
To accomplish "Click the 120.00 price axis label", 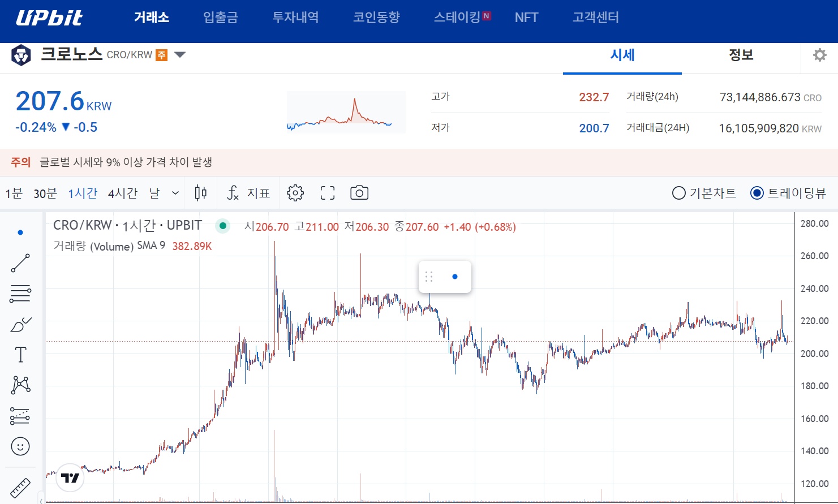I will pos(814,484).
